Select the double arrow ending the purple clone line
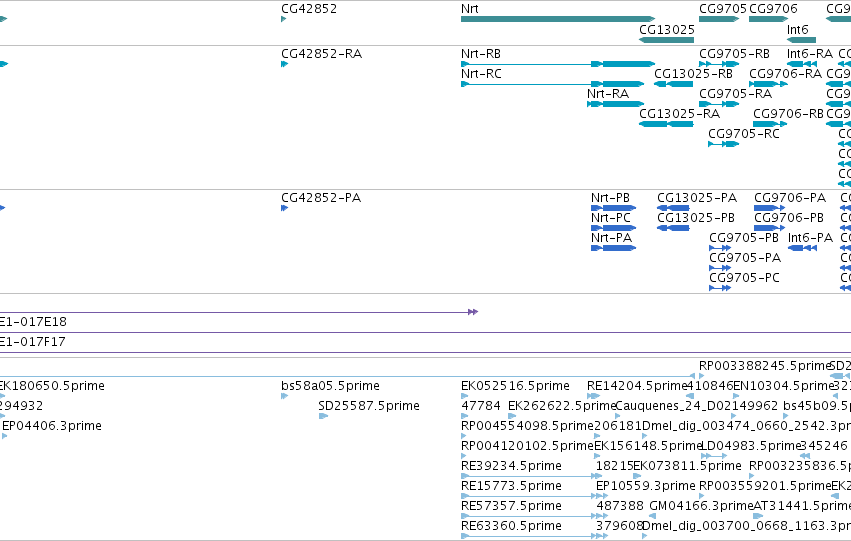Viewport: 851px width, 541px height. tap(473, 312)
